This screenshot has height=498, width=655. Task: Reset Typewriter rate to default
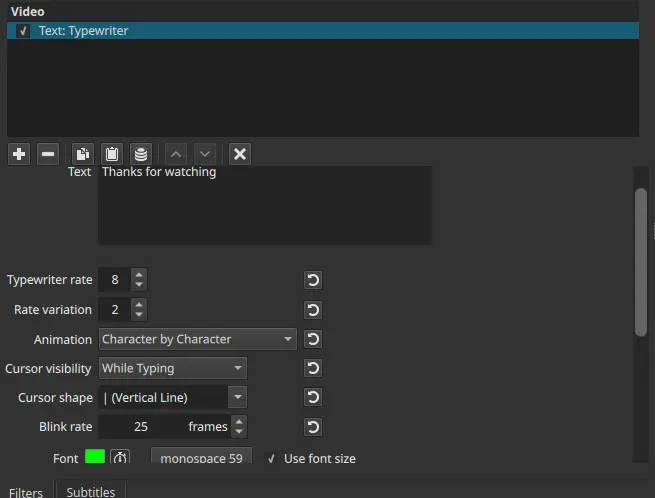(313, 281)
